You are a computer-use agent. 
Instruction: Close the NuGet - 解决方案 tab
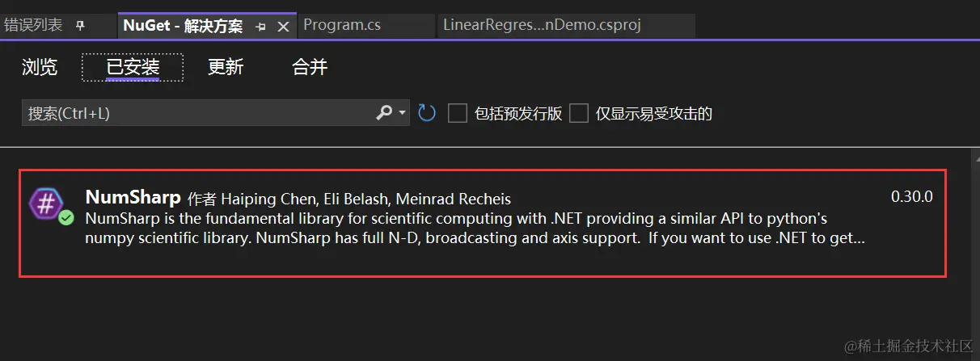click(x=283, y=27)
